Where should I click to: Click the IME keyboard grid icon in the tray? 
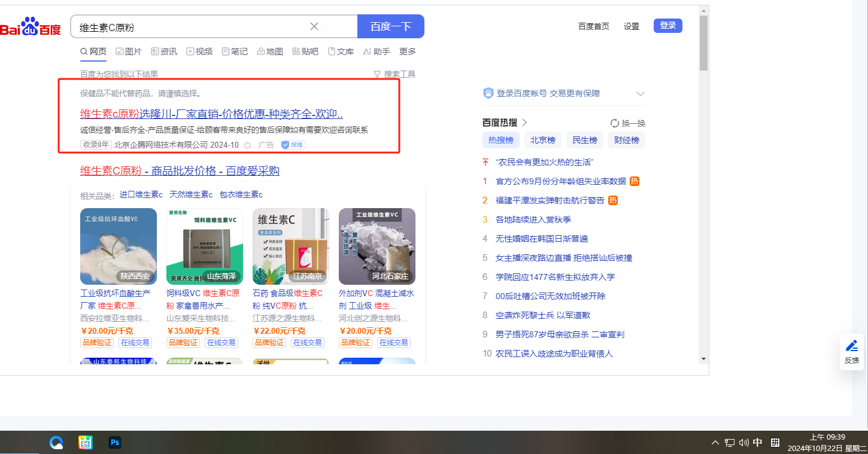pyautogui.click(x=775, y=443)
